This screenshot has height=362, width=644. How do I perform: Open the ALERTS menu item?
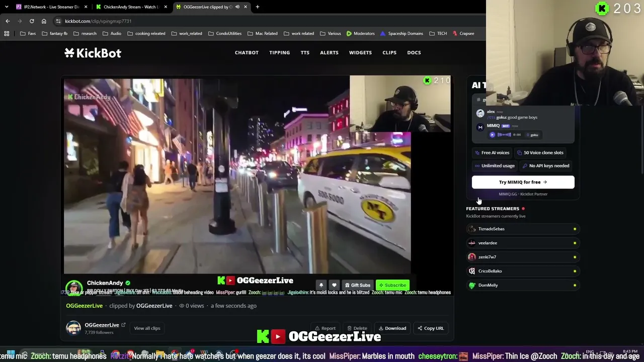tap(329, 53)
